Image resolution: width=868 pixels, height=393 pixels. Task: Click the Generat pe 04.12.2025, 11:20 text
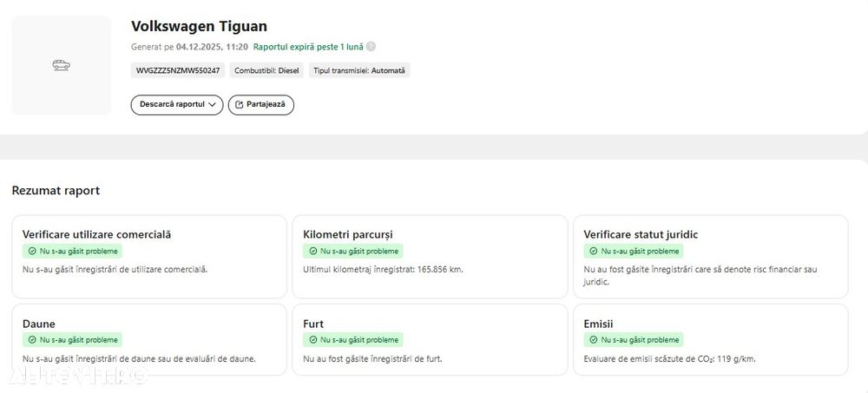pos(189,47)
